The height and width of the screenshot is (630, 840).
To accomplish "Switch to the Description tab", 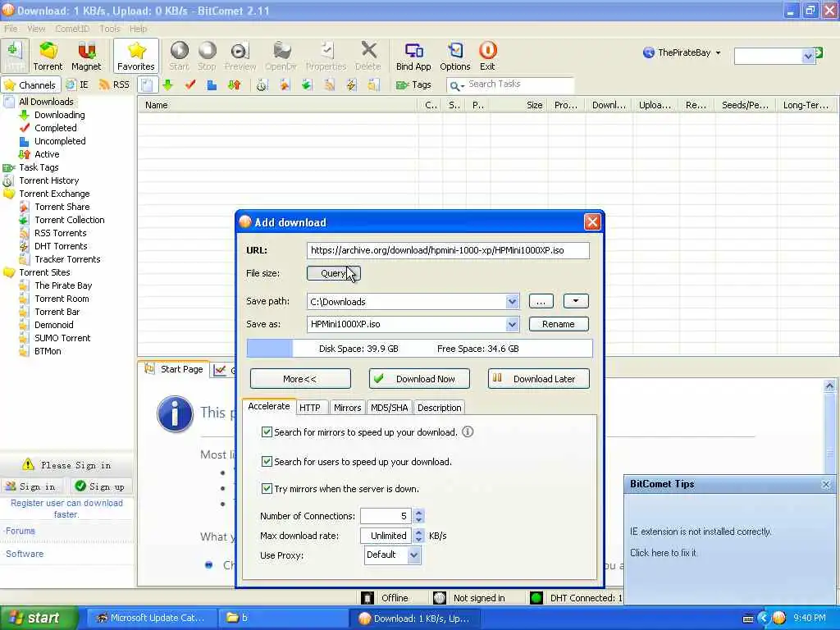I will point(440,408).
